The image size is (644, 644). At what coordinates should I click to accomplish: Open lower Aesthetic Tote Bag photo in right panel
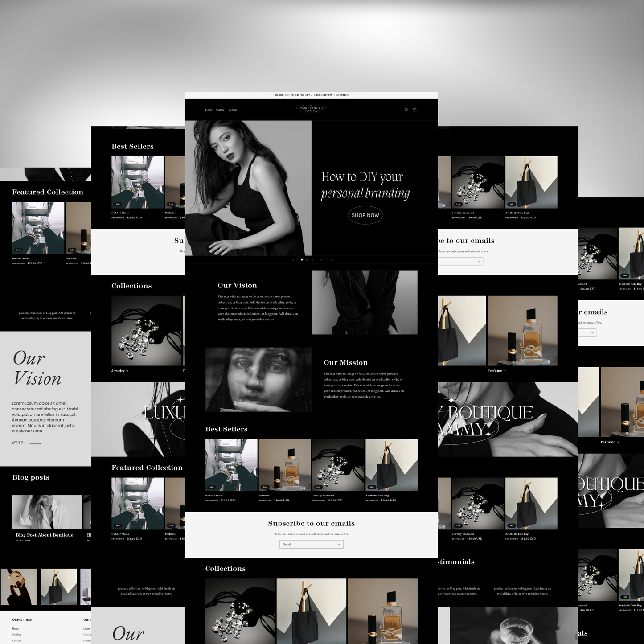(x=531, y=504)
